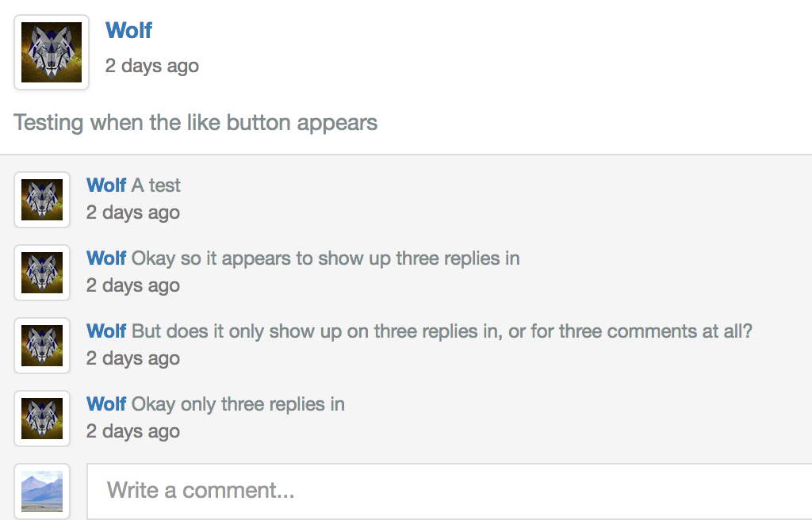This screenshot has height=520, width=812.
Task: Click timestamp under Okay only three replies in
Action: pyautogui.click(x=133, y=431)
